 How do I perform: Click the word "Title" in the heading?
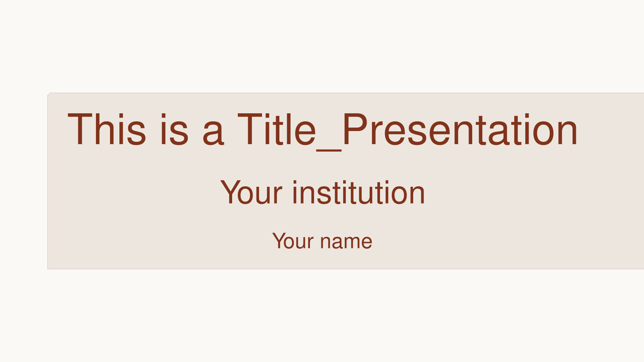[x=277, y=129]
